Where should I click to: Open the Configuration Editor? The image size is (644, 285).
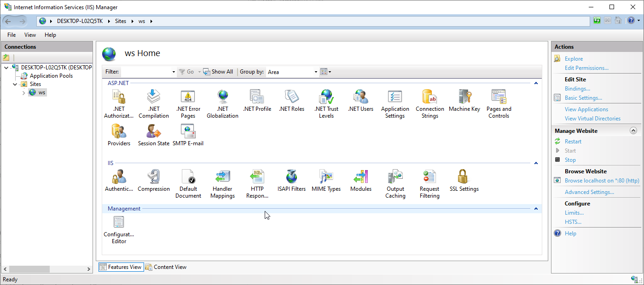[x=119, y=229]
